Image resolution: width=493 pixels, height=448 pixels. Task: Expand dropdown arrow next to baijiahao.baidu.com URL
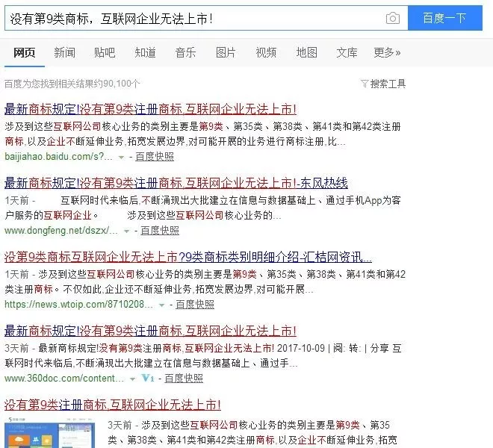tap(121, 158)
